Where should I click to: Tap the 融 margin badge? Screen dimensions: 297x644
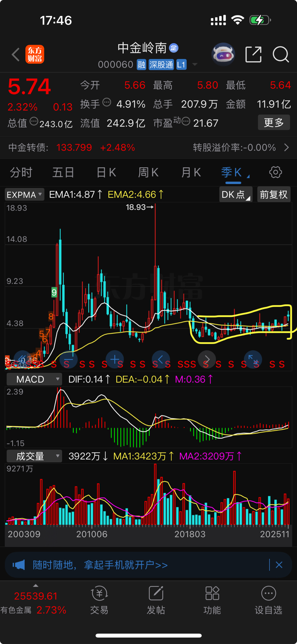[142, 65]
